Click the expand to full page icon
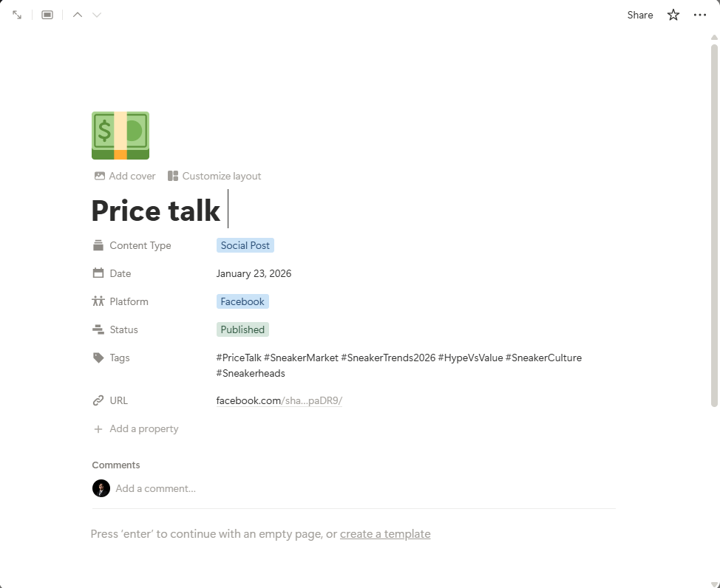The width and height of the screenshot is (720, 588). (17, 15)
